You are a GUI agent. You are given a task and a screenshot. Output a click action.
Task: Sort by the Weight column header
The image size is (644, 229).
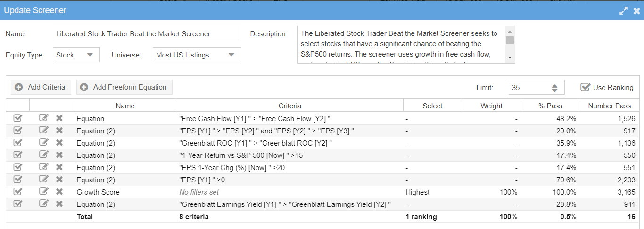coord(492,106)
